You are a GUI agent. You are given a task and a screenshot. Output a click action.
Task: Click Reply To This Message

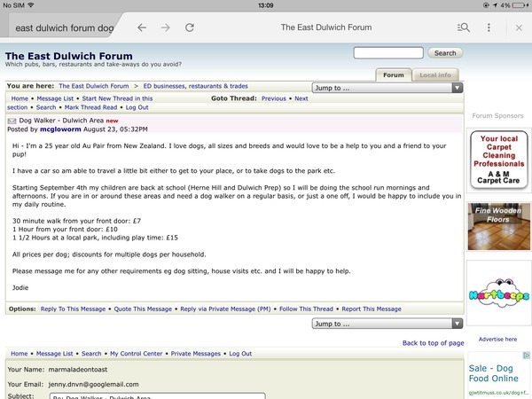pos(73,309)
